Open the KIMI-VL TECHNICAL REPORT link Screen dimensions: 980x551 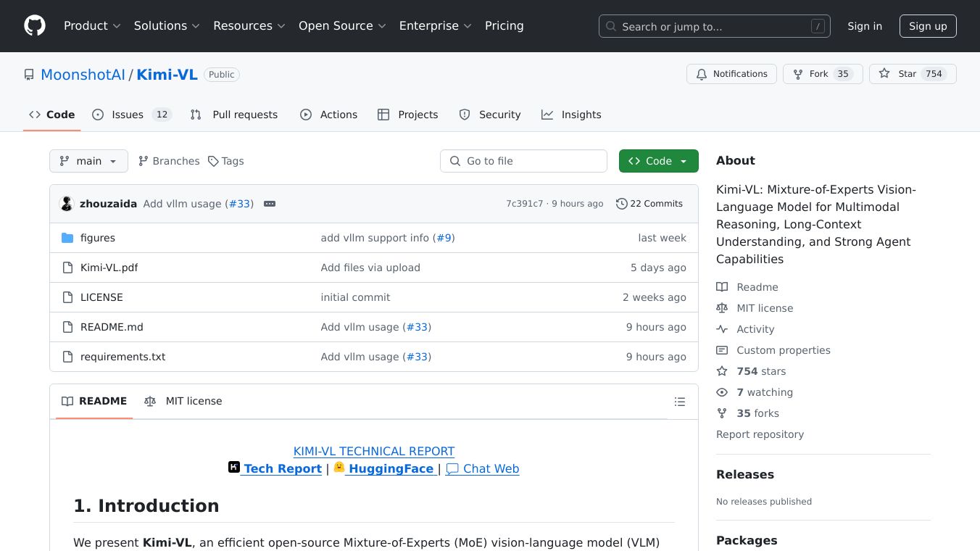tap(374, 451)
